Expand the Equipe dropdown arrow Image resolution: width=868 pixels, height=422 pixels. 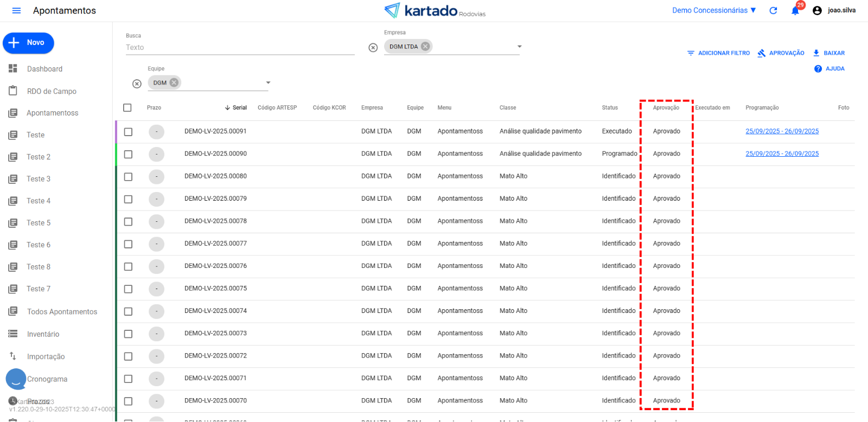268,83
